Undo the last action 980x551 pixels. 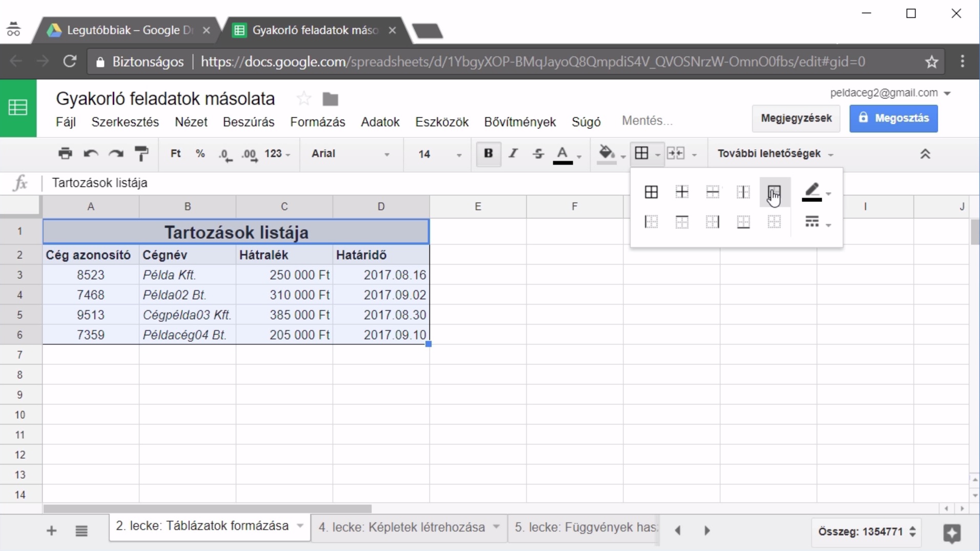[x=91, y=153]
